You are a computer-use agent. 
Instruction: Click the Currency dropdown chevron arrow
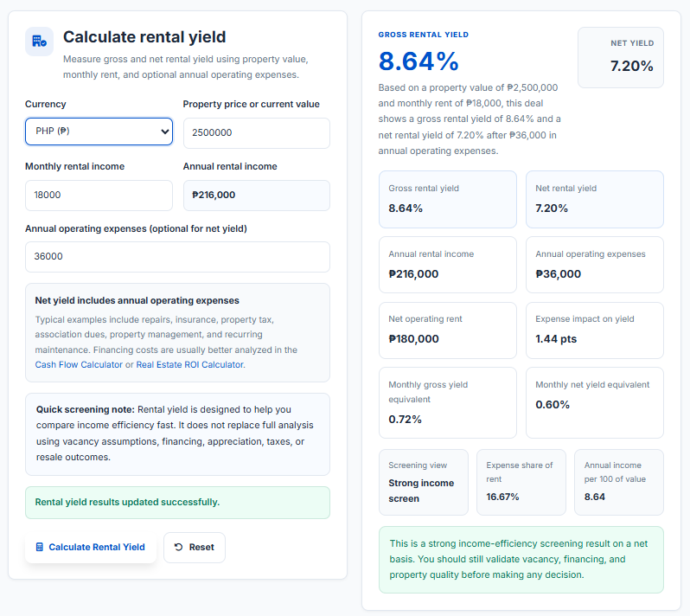coord(165,132)
